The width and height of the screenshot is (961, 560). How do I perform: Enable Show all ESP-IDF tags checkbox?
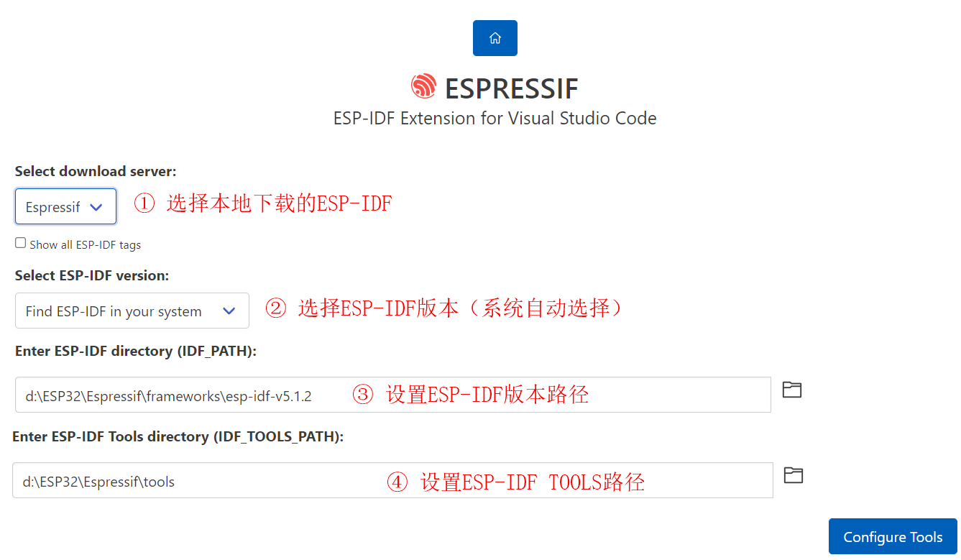tap(21, 243)
